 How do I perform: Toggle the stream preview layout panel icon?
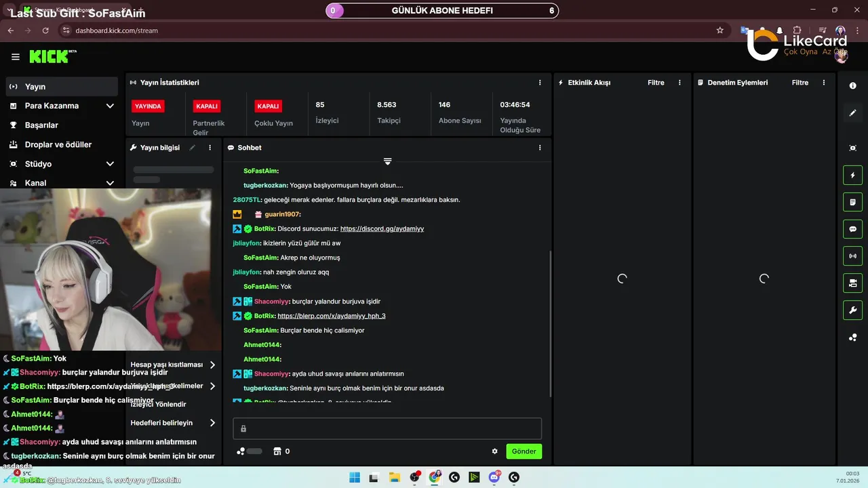852,283
